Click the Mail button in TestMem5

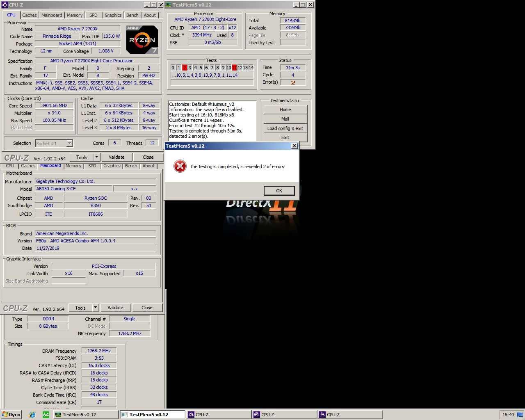tap(285, 119)
